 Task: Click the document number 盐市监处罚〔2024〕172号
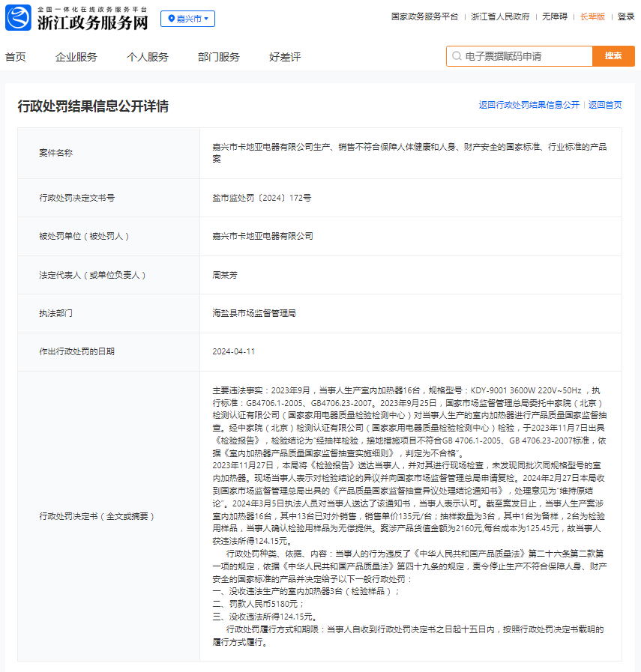pyautogui.click(x=262, y=198)
